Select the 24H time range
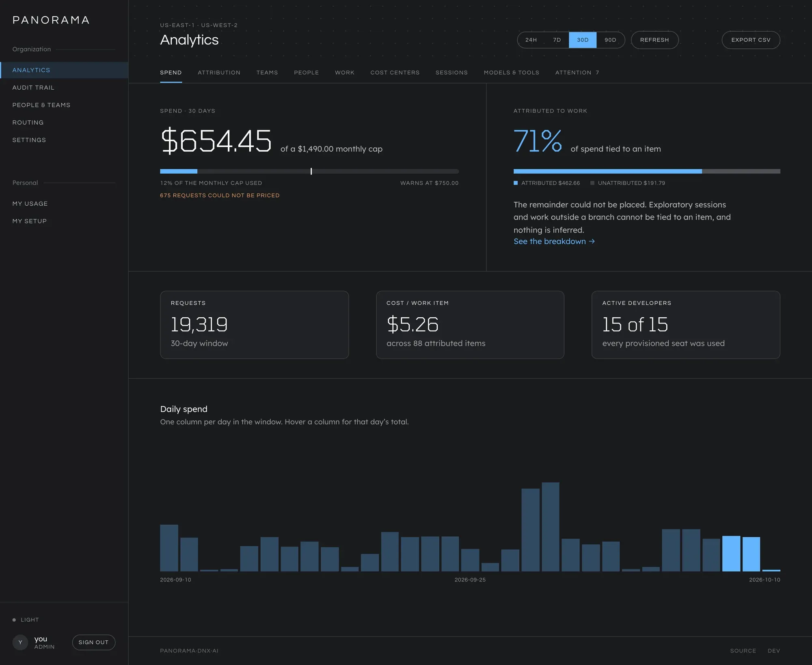 click(x=531, y=40)
